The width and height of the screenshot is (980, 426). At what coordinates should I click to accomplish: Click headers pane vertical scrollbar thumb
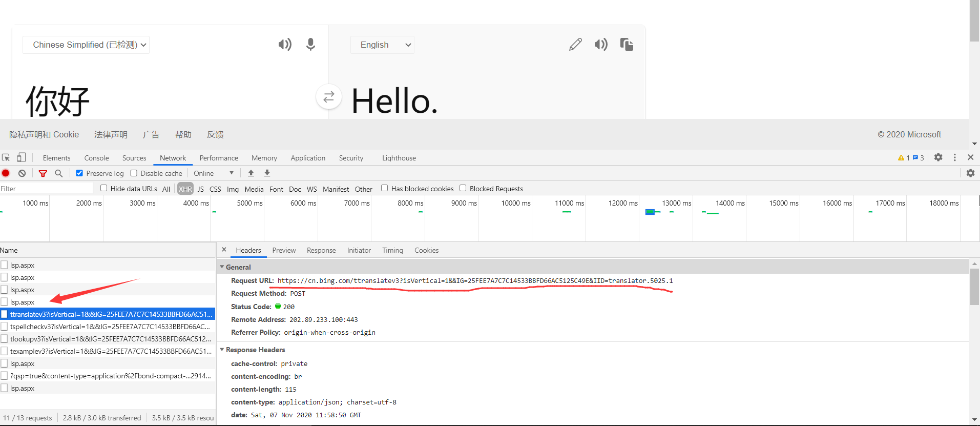[974, 287]
